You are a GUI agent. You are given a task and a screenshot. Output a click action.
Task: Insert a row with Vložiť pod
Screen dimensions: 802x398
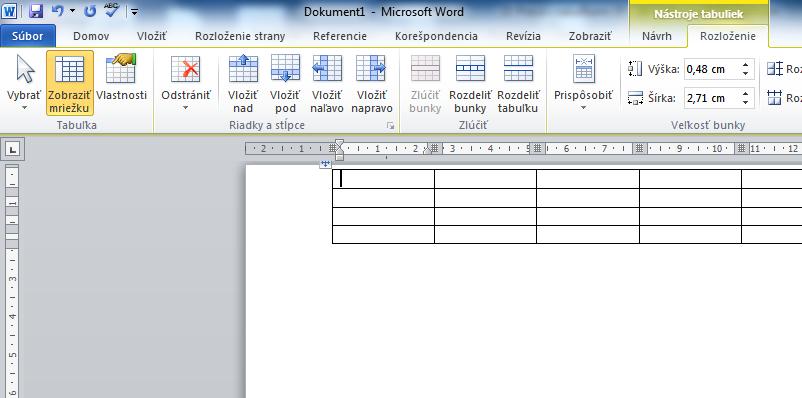pos(285,83)
